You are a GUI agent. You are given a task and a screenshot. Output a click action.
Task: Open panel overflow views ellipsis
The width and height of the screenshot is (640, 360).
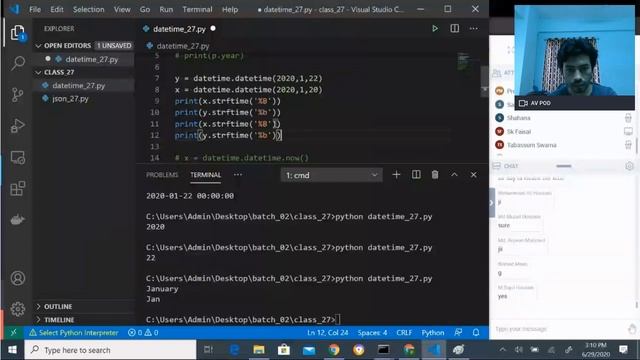(x=238, y=175)
